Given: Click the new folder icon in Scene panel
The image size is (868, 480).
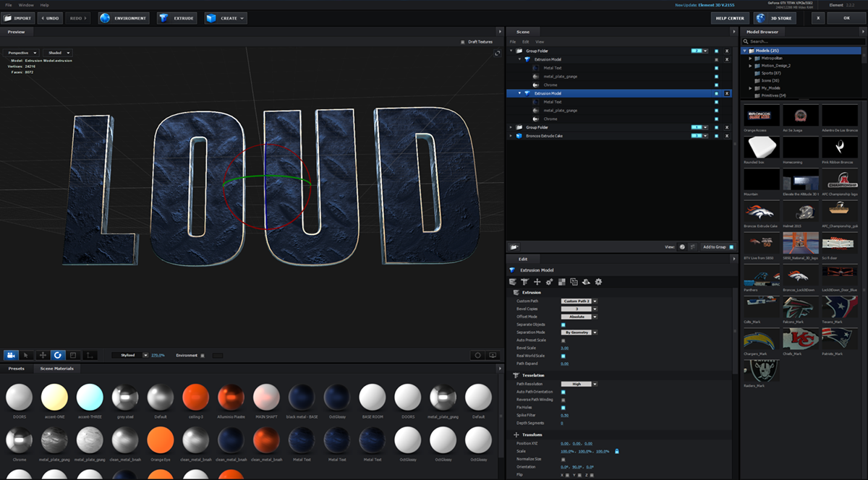Looking at the screenshot, I should point(514,247).
